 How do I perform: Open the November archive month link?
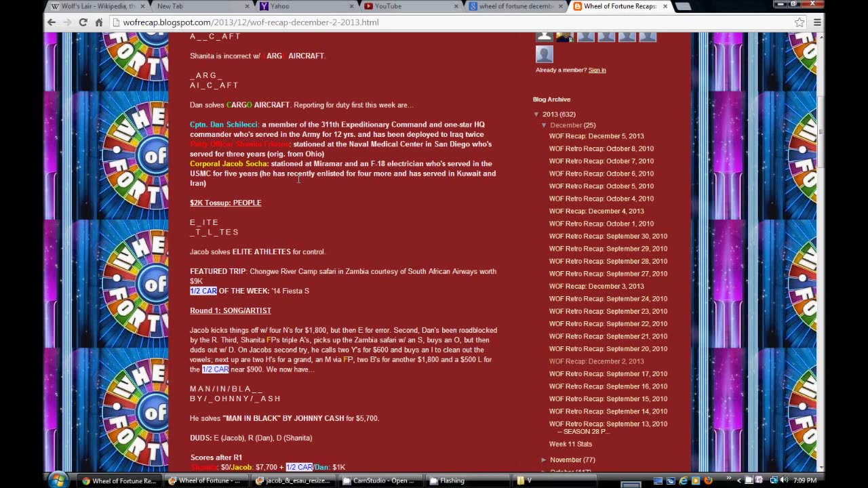tap(566, 460)
